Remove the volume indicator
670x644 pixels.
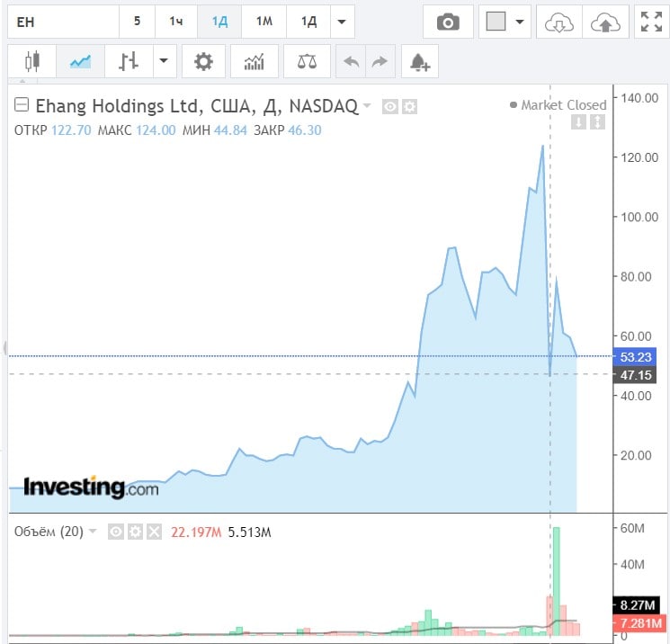click(155, 532)
